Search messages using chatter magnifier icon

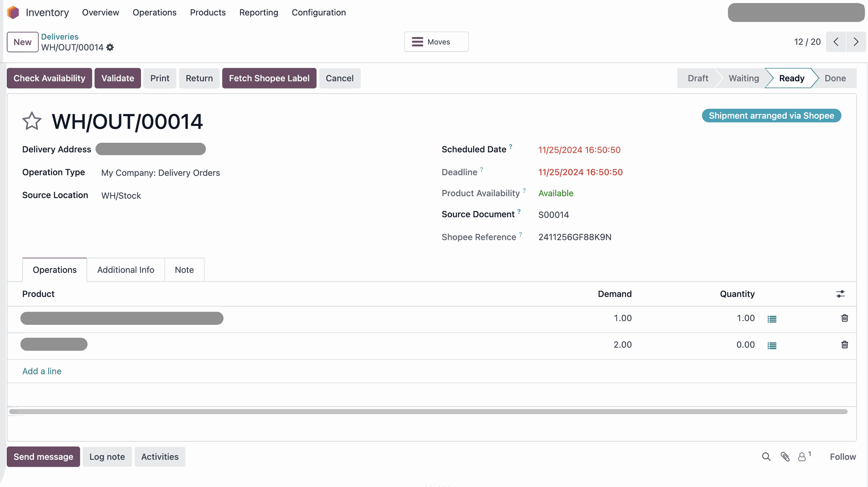click(766, 457)
